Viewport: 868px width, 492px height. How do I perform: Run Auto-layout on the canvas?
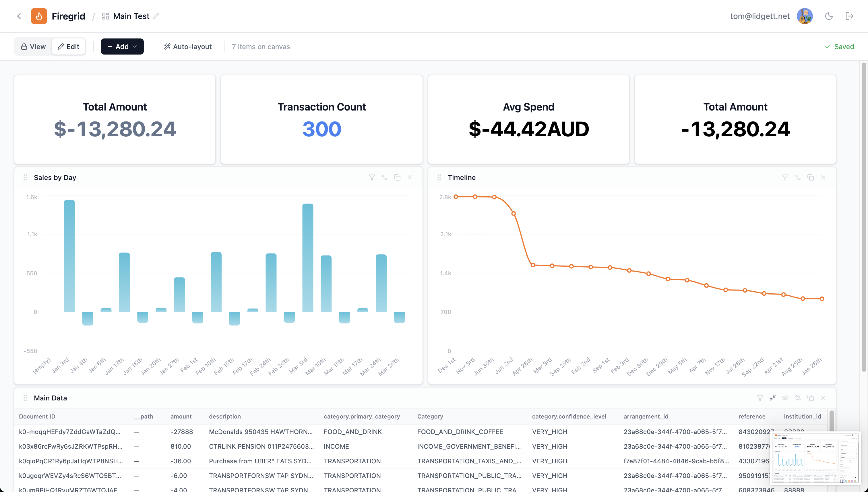point(188,47)
